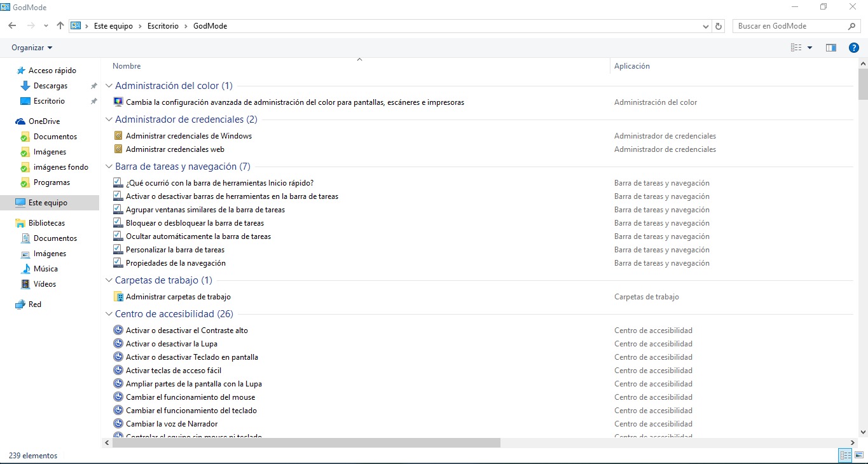
Task: Select pinned Escritorio in quick access
Action: coord(49,101)
